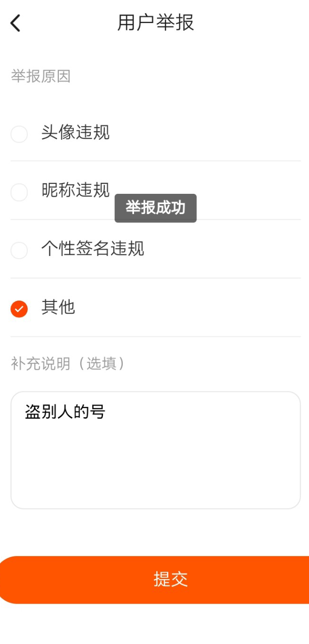Go back using the left arrow icon
Viewport: 309px width, 644px height.
(16, 23)
